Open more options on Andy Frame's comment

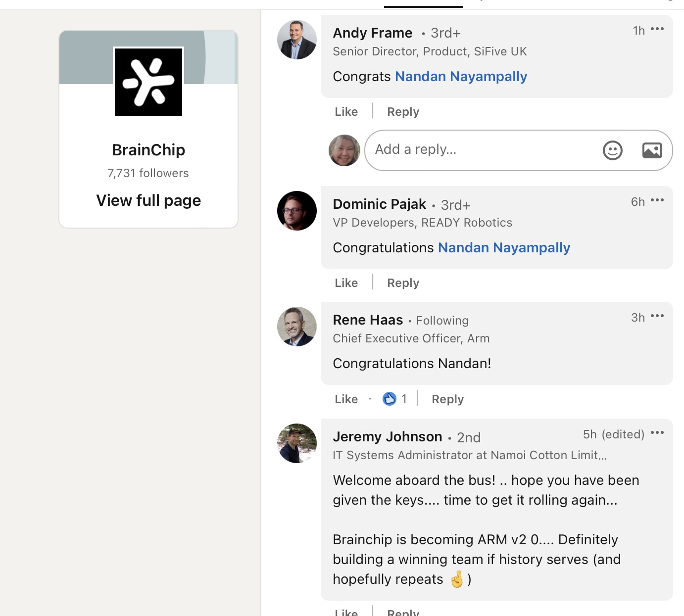tap(657, 29)
